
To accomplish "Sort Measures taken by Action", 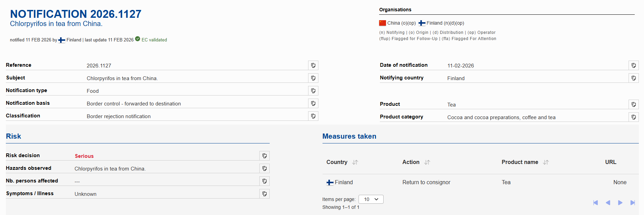I will click(x=427, y=162).
